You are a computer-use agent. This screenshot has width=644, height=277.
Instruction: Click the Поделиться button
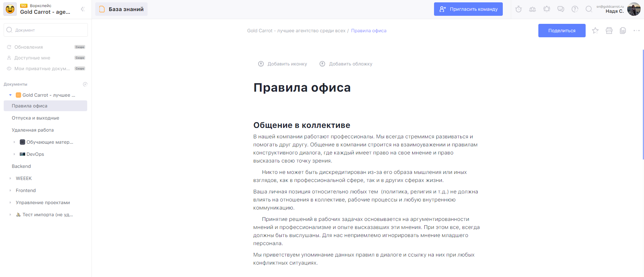[x=562, y=31]
